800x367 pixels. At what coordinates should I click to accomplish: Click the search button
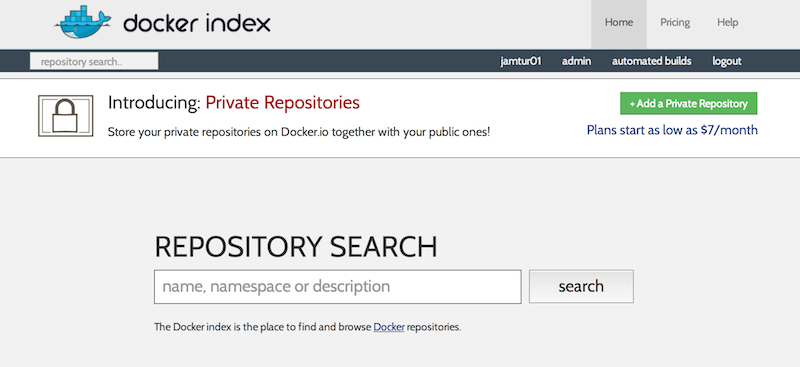pyautogui.click(x=581, y=286)
